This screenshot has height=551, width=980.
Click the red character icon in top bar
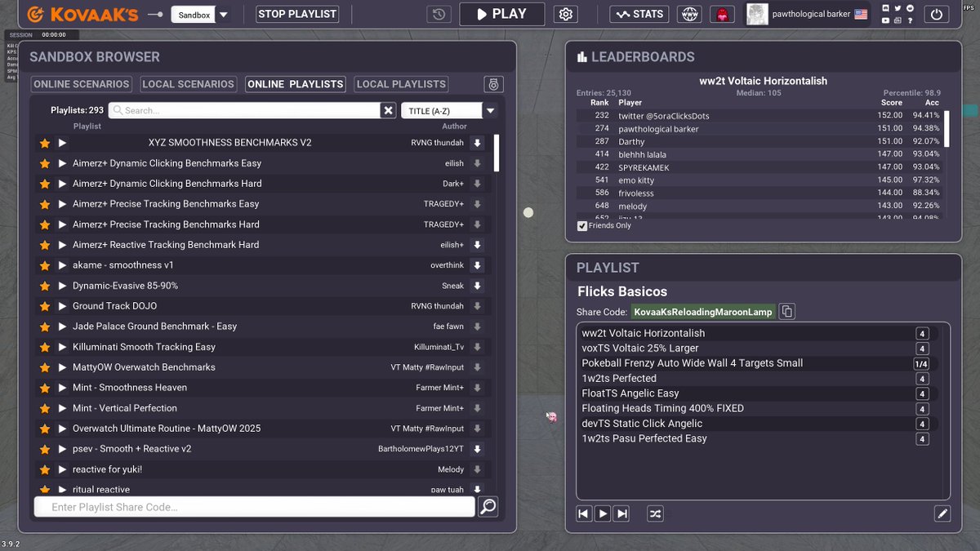coord(722,14)
